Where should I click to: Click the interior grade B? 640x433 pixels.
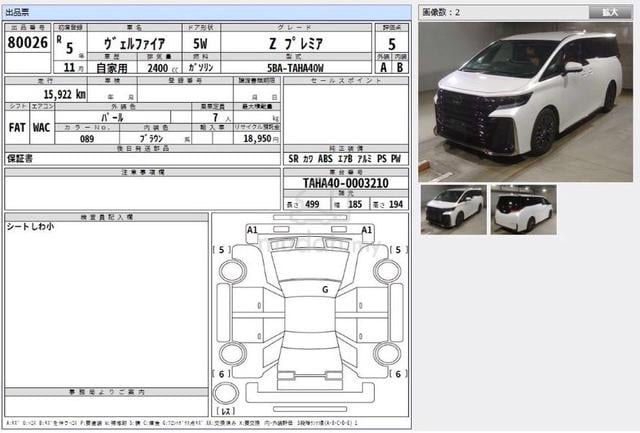pos(400,68)
